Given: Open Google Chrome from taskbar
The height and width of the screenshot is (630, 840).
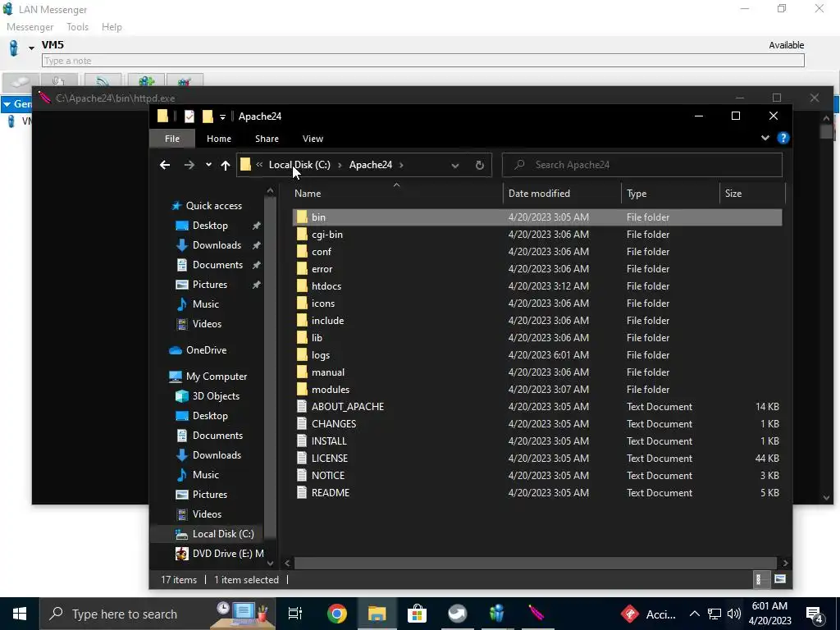Looking at the screenshot, I should pos(337,614).
